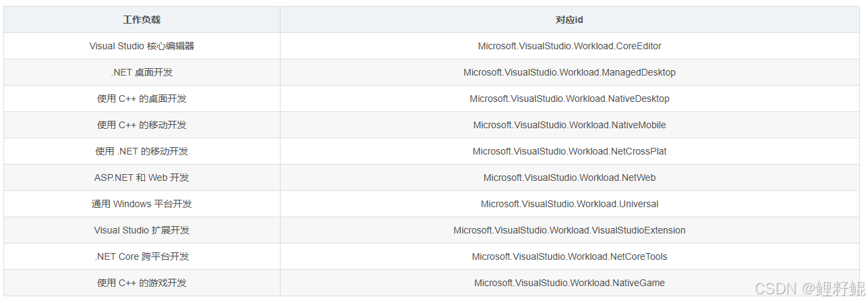Select the .NET 桌面开发 cell
The image size is (868, 303).
[142, 72]
